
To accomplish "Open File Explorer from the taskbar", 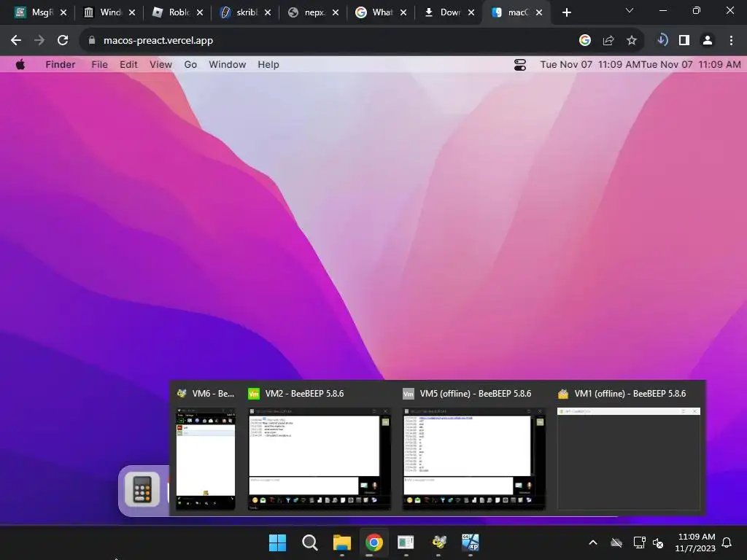I will click(341, 542).
